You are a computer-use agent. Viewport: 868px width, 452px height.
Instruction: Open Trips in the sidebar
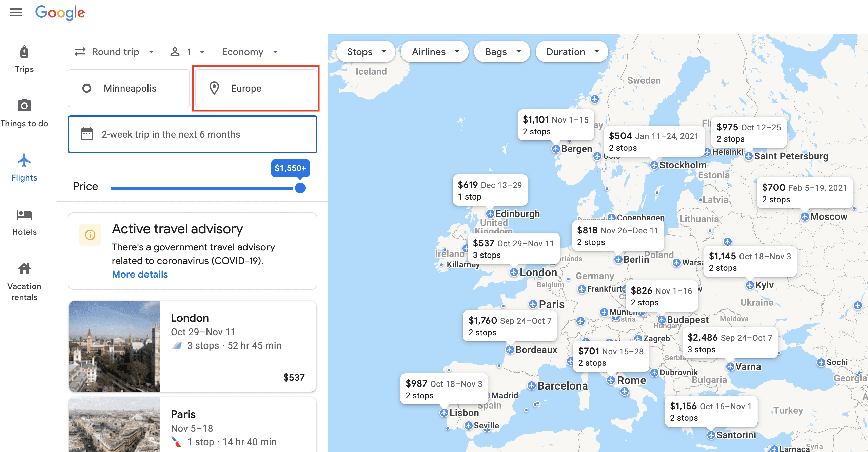pyautogui.click(x=24, y=59)
